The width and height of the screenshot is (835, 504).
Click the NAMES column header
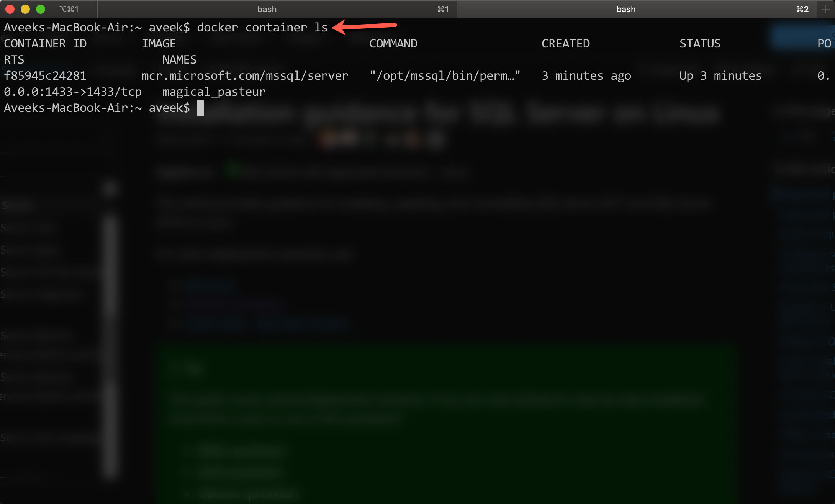[179, 60]
